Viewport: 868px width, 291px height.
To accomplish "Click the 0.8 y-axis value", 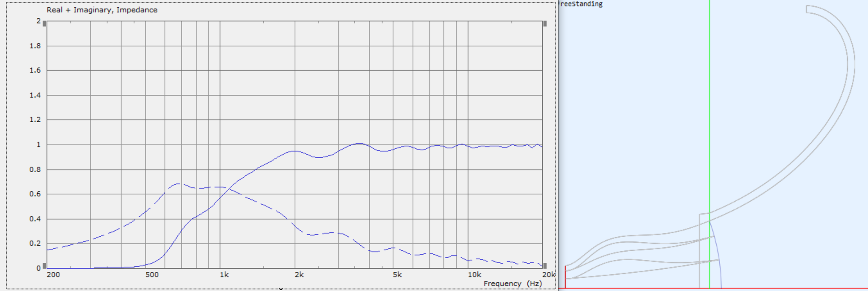I will click(x=35, y=169).
